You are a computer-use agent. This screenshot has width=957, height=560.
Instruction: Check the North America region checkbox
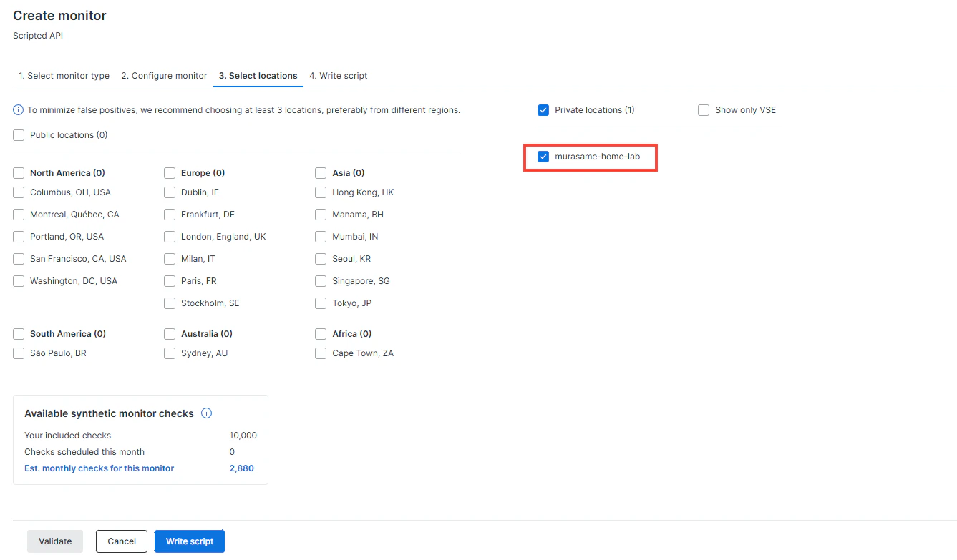[19, 173]
